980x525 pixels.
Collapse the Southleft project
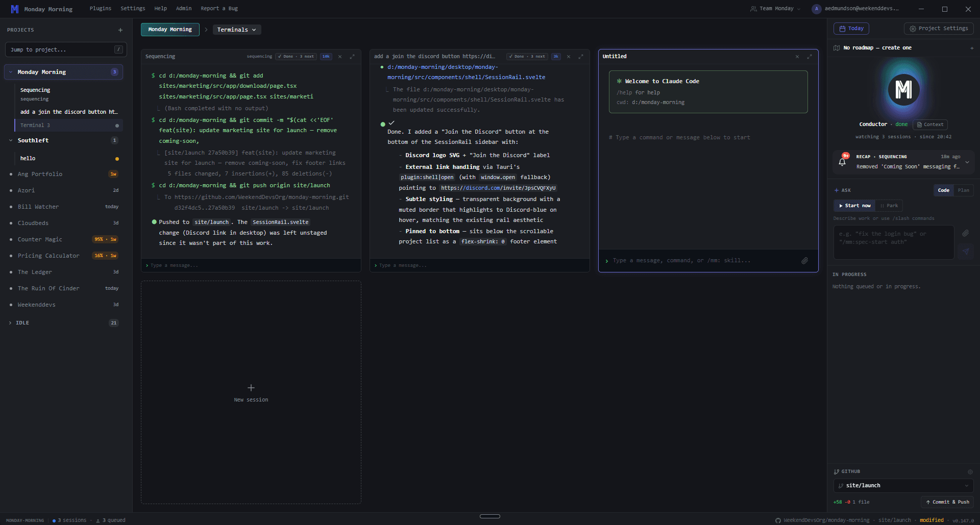[11, 141]
